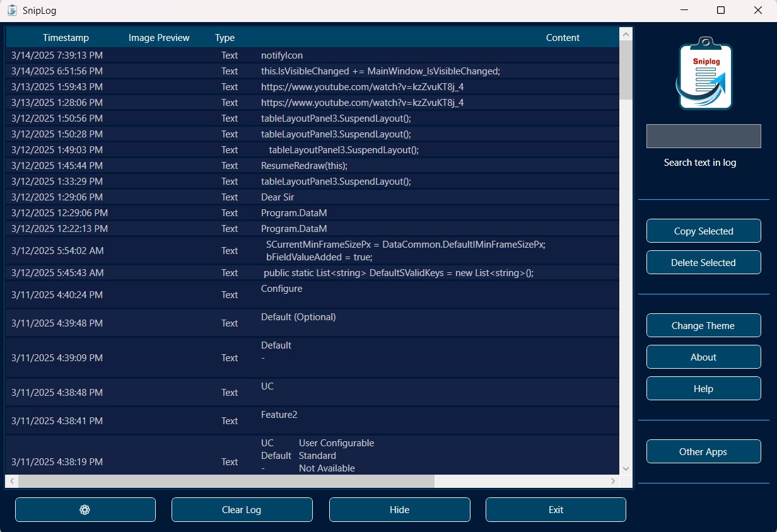Select the notifyIcon log entry
Image resolution: width=777 pixels, height=532 pixels.
click(313, 55)
